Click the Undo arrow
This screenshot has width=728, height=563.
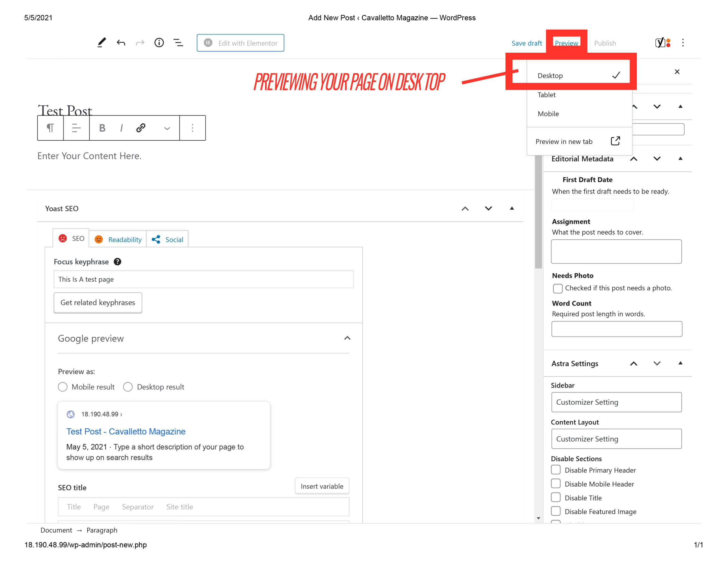121,43
